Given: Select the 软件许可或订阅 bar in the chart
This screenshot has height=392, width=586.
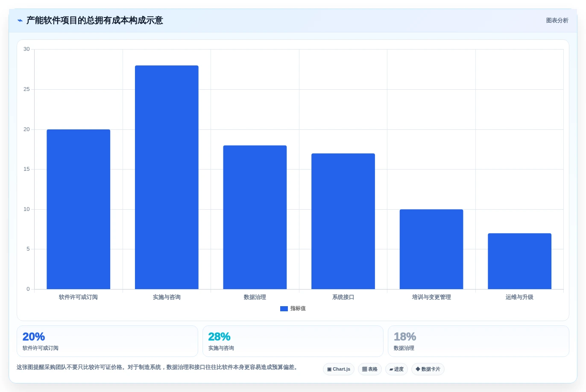Looking at the screenshot, I should point(79,209).
